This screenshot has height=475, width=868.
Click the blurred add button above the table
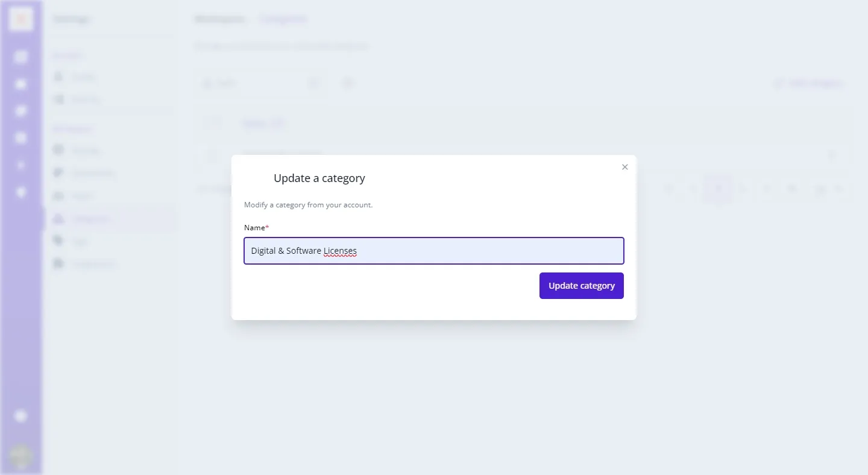pyautogui.click(x=809, y=83)
